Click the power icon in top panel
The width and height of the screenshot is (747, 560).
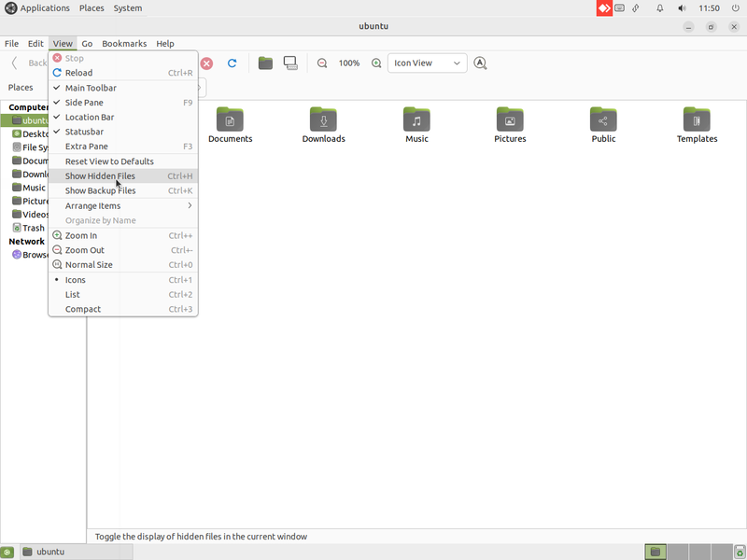click(x=736, y=8)
